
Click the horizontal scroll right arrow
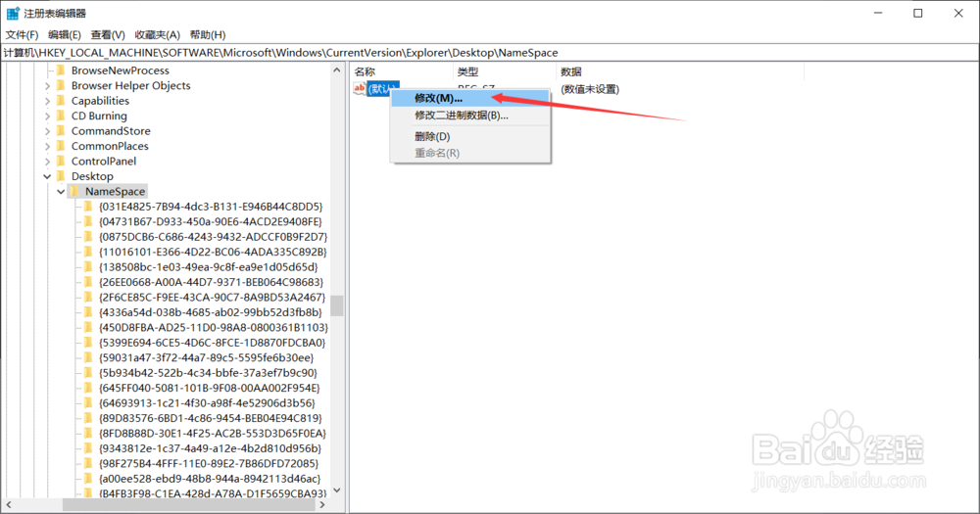tap(322, 504)
